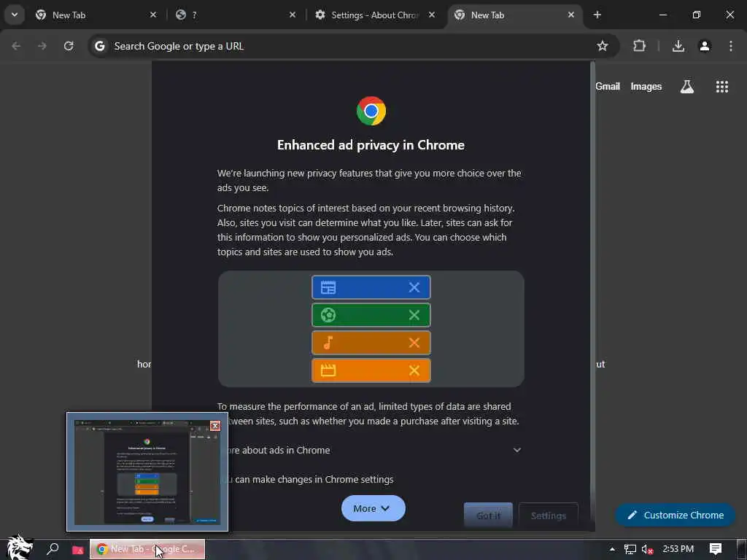Open the profile avatar icon
Image resolution: width=747 pixels, height=560 pixels.
click(705, 46)
